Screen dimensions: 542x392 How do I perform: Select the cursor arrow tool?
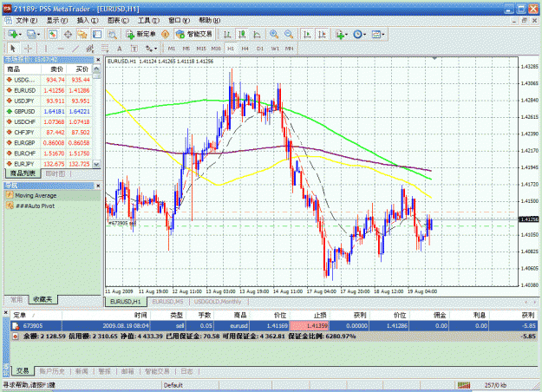click(x=13, y=49)
